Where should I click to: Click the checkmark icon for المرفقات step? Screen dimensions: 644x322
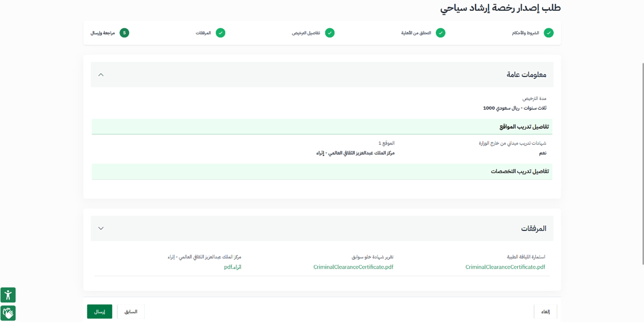(221, 33)
